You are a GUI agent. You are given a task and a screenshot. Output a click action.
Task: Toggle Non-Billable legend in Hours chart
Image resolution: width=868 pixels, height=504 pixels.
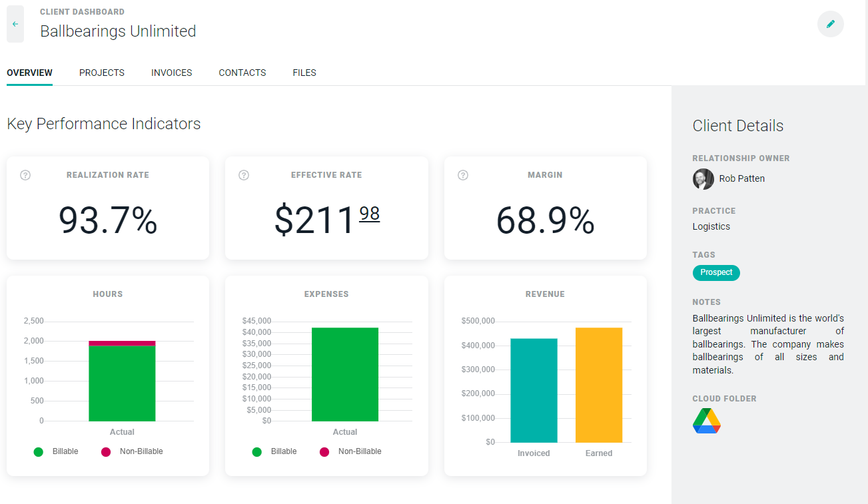tap(132, 451)
